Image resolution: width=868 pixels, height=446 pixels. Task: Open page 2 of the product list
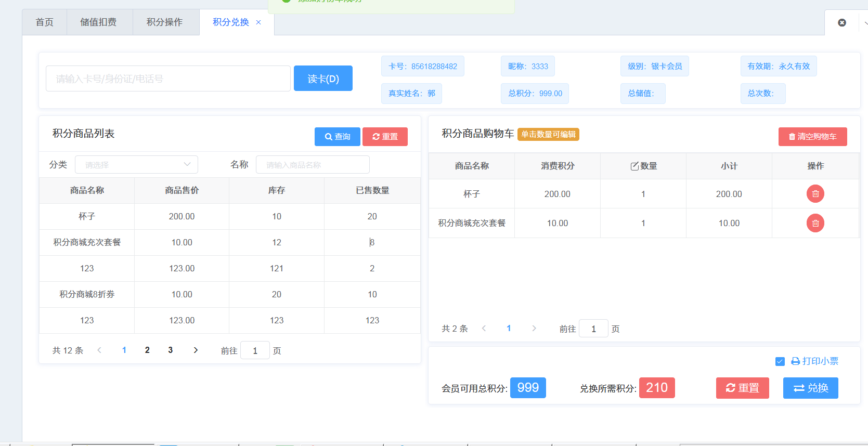tap(147, 350)
